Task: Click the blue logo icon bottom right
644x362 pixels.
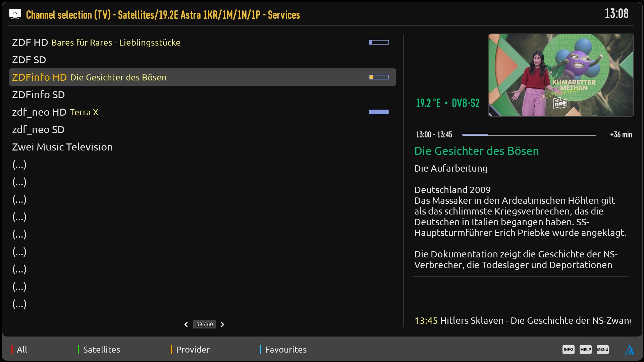Action: click(629, 350)
